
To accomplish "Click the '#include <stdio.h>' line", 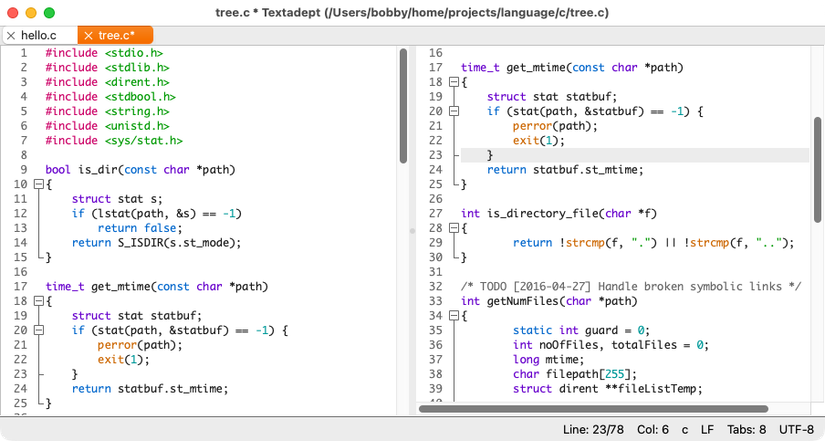I will point(104,53).
